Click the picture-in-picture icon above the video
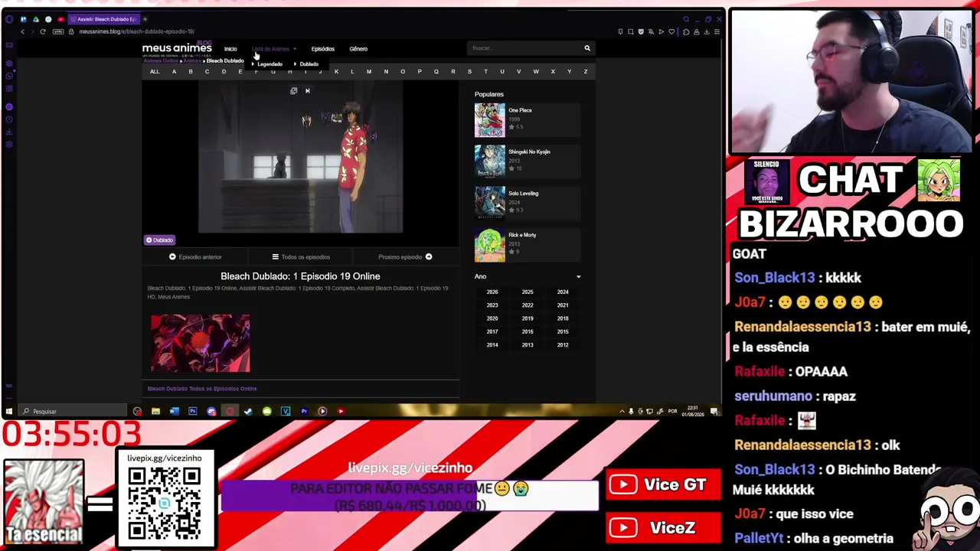The image size is (980, 551). (x=293, y=91)
